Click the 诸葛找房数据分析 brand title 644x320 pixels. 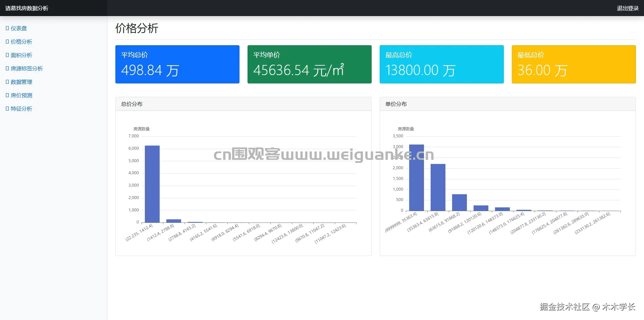coord(27,8)
